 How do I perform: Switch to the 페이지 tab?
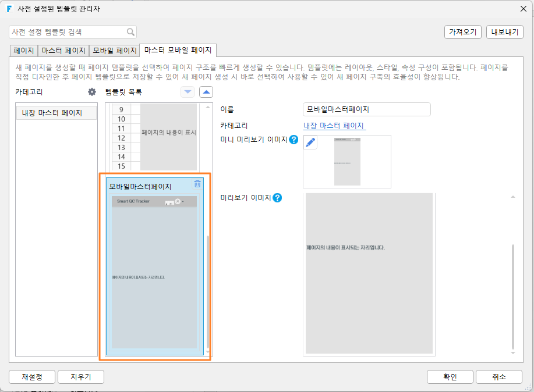tap(23, 51)
